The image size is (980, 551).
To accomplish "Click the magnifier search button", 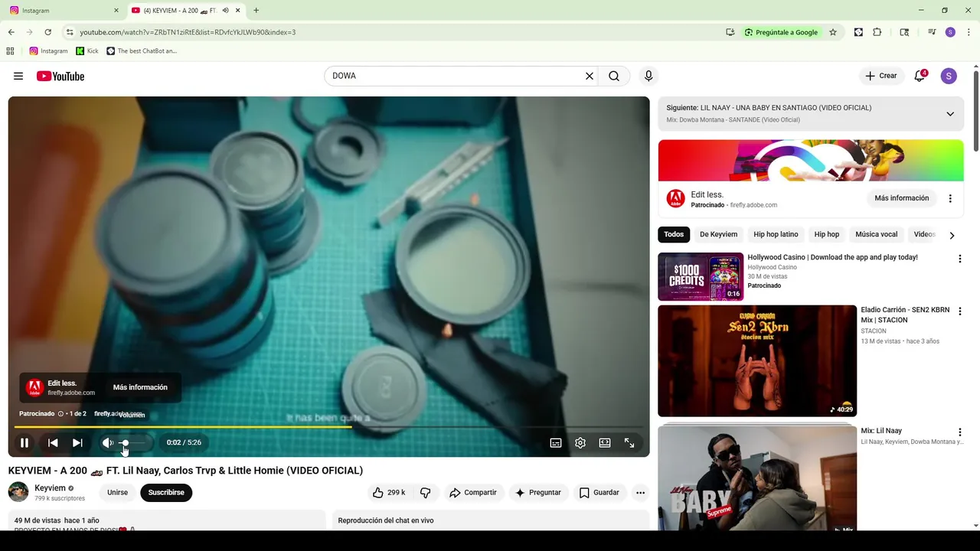I will coord(614,76).
